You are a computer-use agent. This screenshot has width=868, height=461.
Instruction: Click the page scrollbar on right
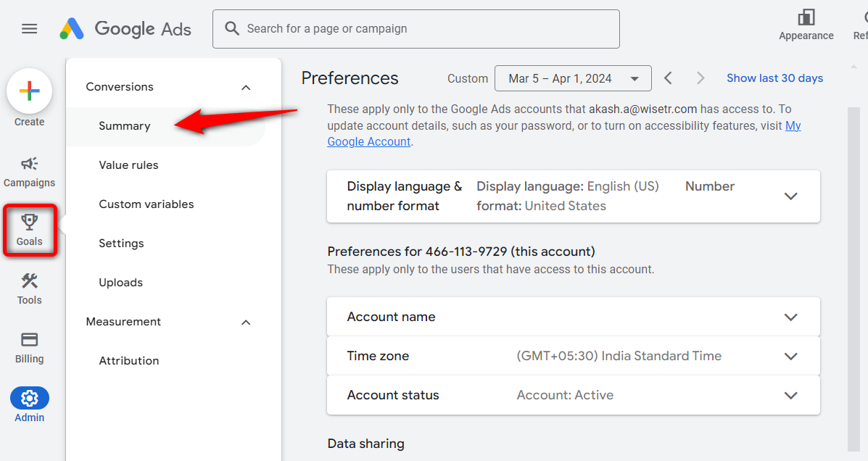click(x=853, y=280)
